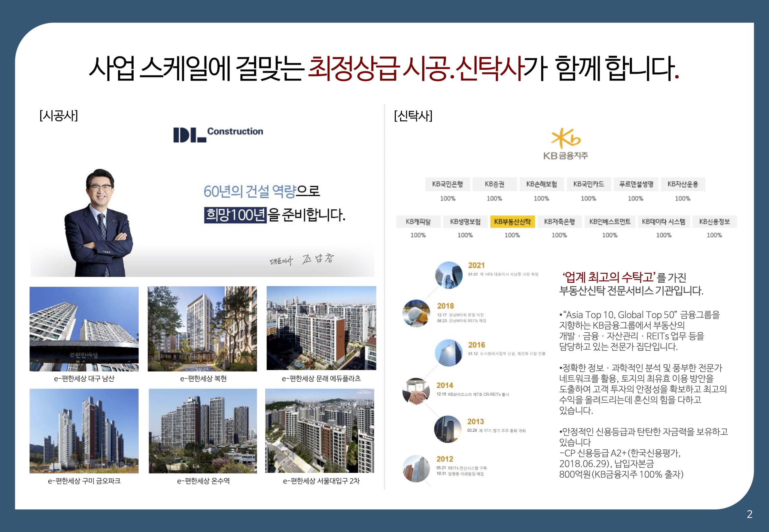Click the 2018 timeline helmet image

click(417, 313)
